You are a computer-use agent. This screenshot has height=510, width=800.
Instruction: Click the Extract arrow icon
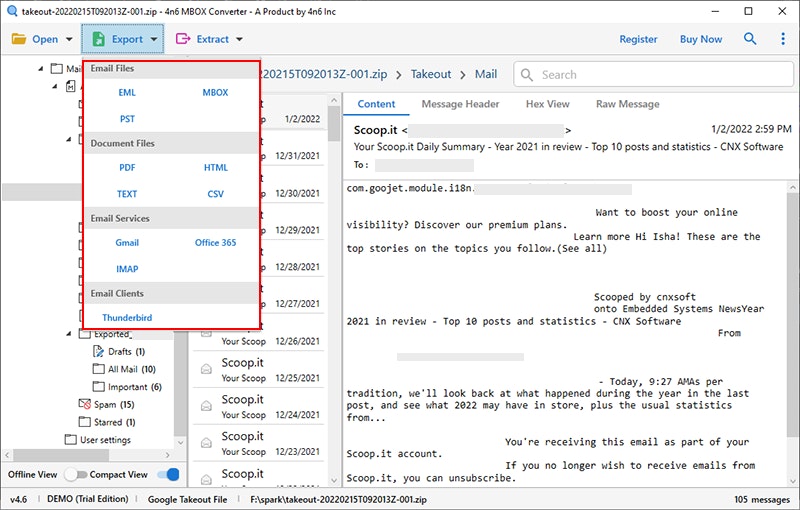(x=183, y=39)
